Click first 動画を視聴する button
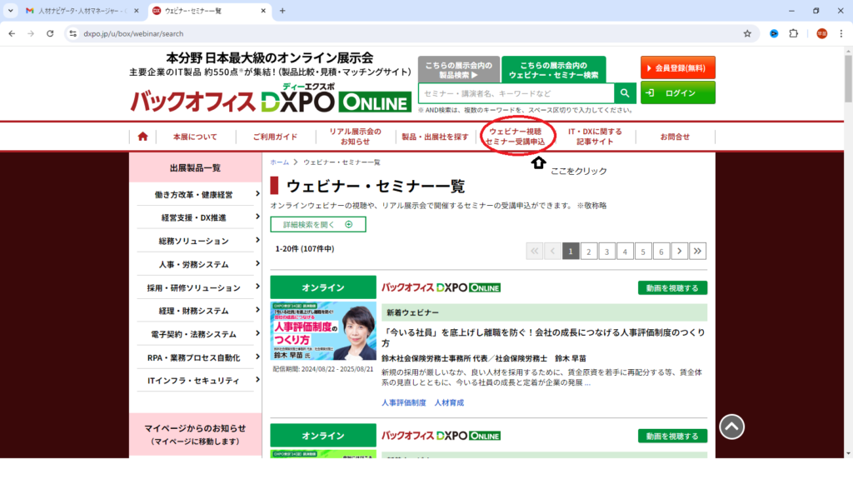 tap(672, 288)
